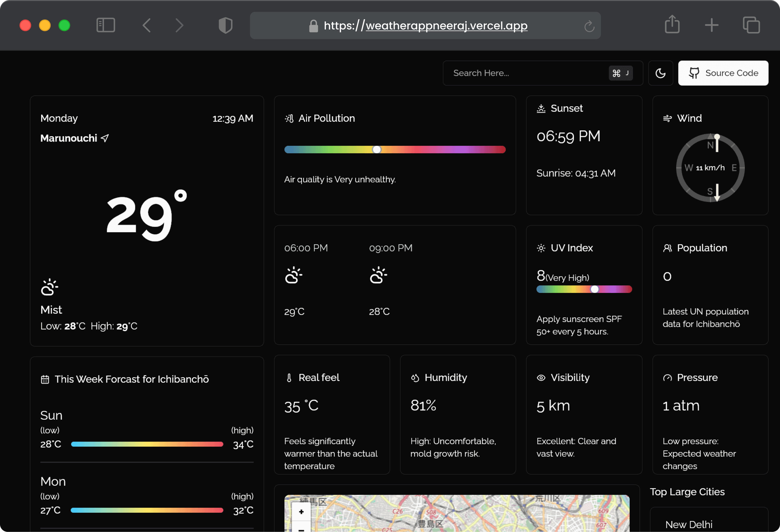Viewport: 780px width, 532px height.
Task: Click the UV Index slider handle
Action: click(595, 289)
